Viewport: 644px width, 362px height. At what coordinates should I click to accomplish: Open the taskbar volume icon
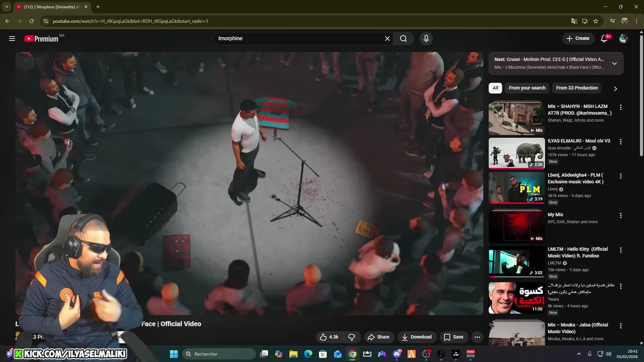pyautogui.click(x=608, y=354)
